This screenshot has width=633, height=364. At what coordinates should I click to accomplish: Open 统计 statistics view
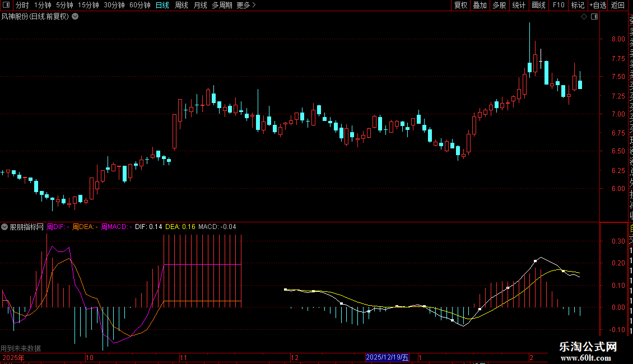tap(519, 5)
